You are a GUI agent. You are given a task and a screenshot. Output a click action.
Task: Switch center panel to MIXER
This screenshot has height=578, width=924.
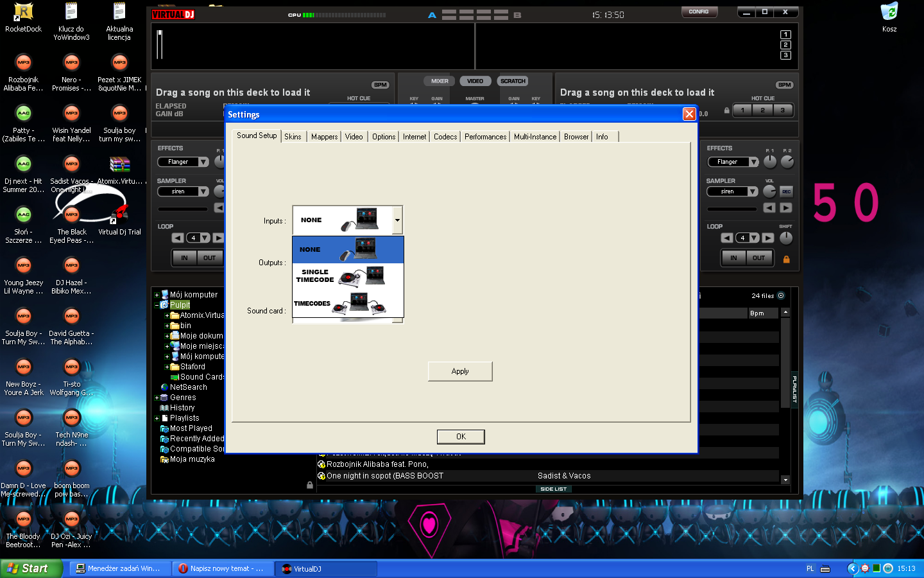coord(440,81)
